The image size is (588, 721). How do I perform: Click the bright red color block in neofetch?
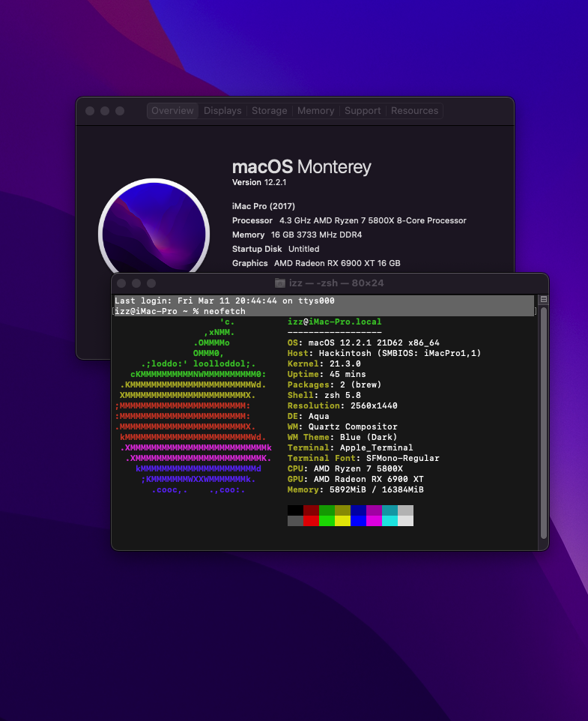pyautogui.click(x=311, y=521)
